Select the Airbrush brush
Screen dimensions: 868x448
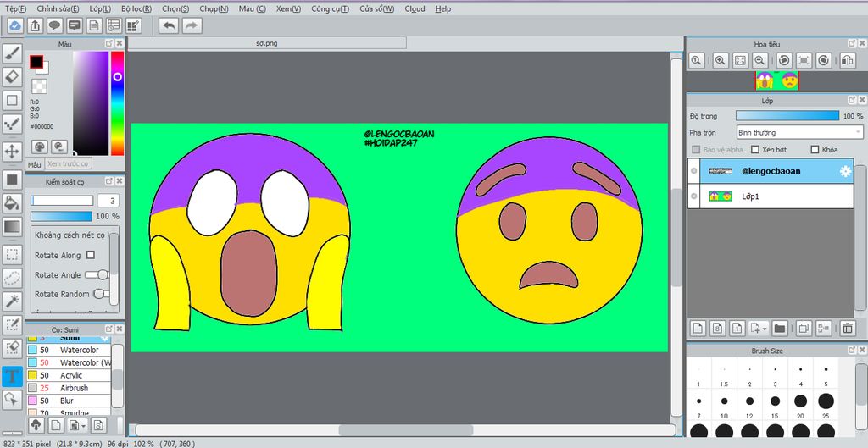pos(69,388)
